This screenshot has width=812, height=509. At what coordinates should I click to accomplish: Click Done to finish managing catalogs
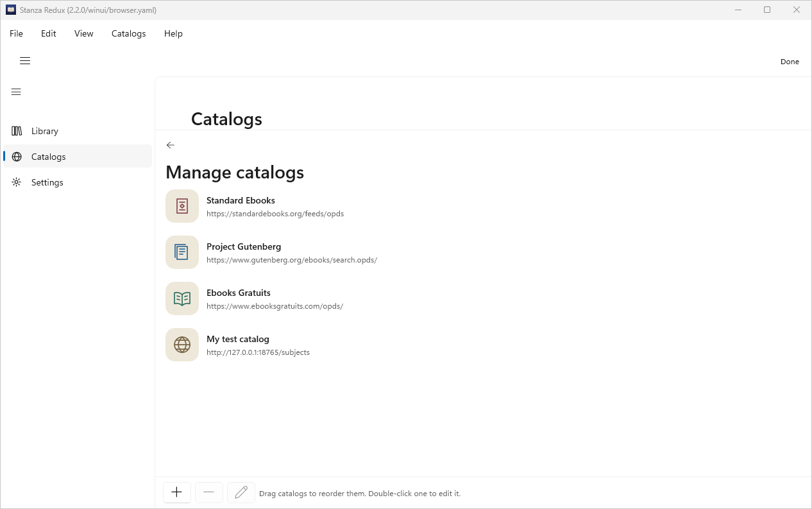pos(790,62)
